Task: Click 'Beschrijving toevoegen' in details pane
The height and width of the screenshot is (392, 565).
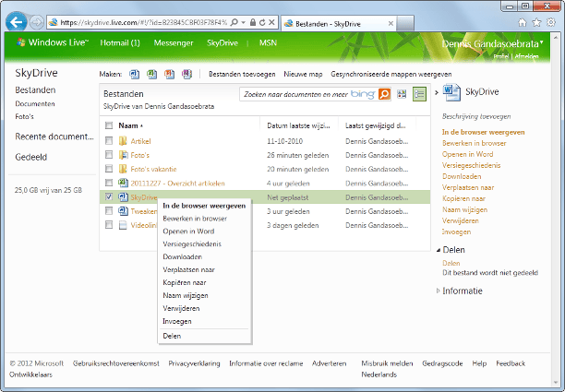Action: pos(476,116)
